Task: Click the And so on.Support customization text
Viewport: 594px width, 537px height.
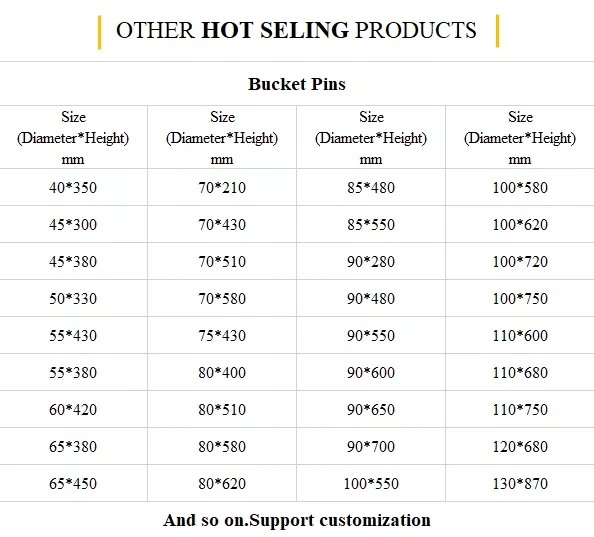Action: point(297,520)
